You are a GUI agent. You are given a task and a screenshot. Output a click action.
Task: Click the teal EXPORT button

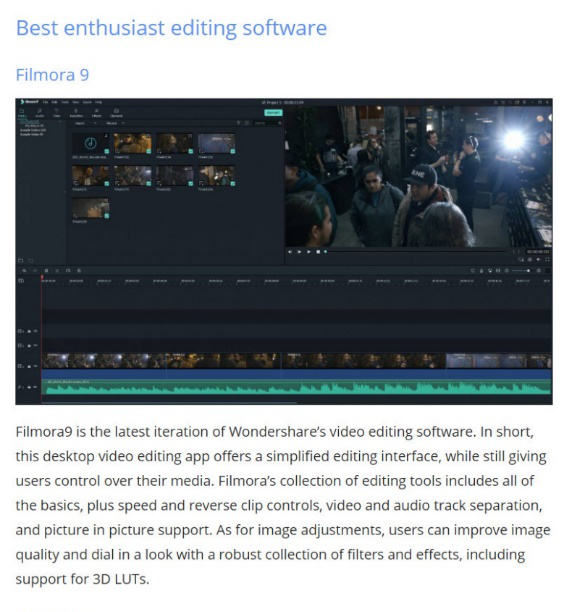pos(273,113)
